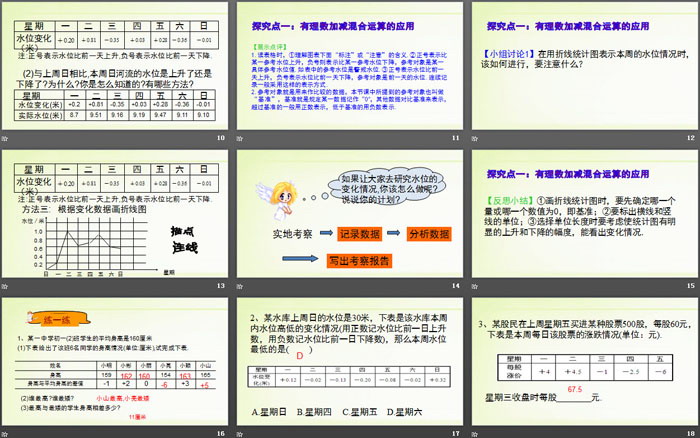Viewport: 700px width, 438px height.
Task: Select slide 17 reservoir water level question
Action: tap(350, 361)
